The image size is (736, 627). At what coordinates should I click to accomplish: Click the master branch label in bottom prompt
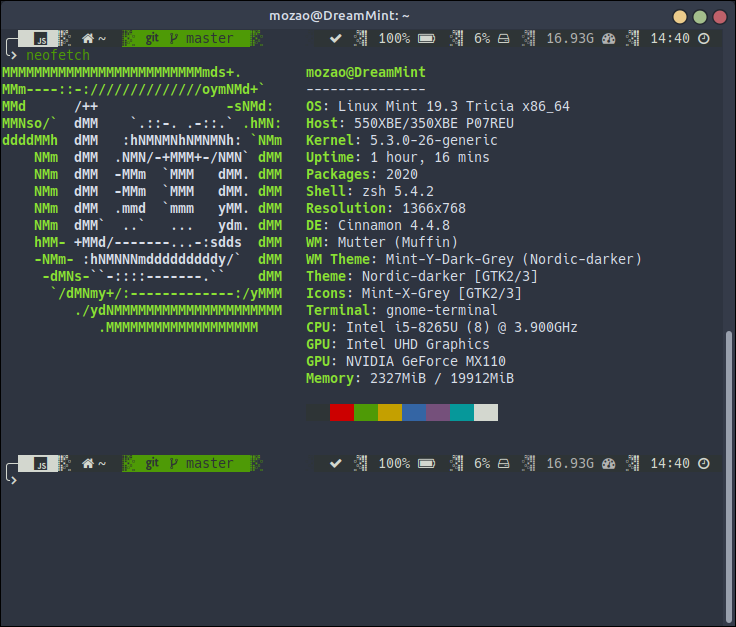[x=209, y=464]
